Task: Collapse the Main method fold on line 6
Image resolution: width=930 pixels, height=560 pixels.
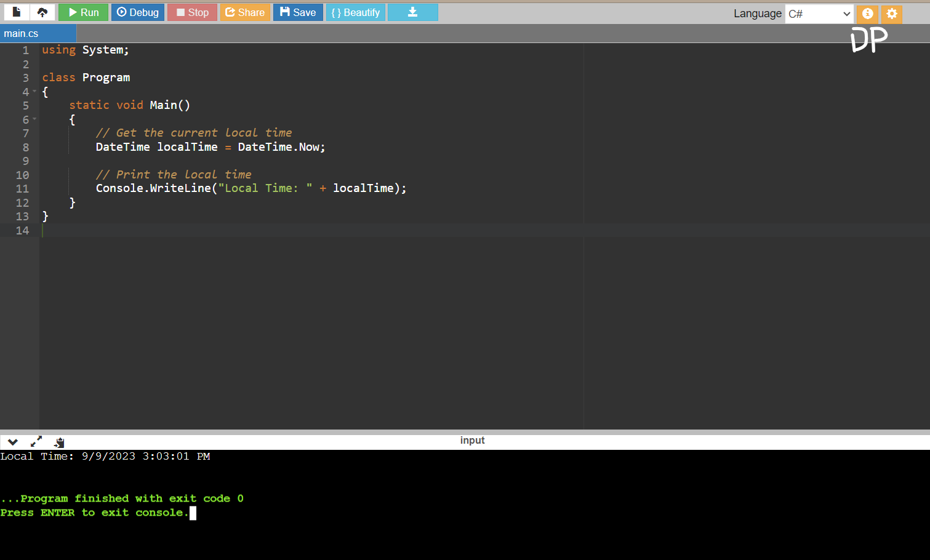Action: (x=34, y=119)
